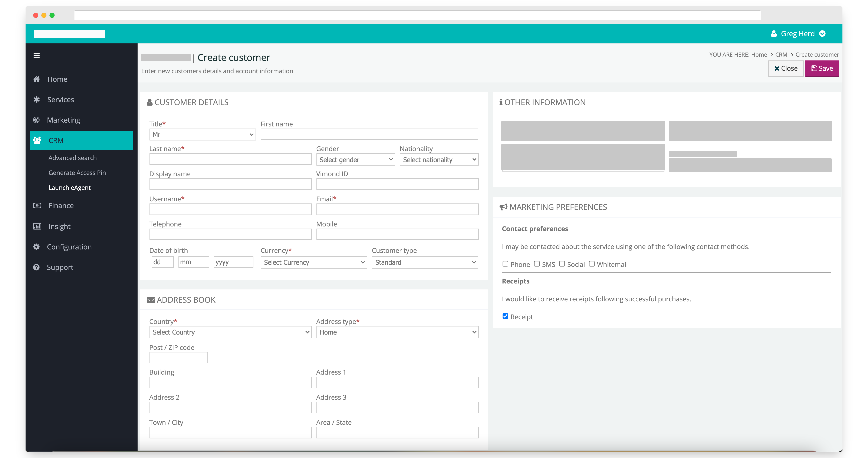Viewport: 868px width, 458px height.
Task: Focus the Telephone input field
Action: coord(230,234)
